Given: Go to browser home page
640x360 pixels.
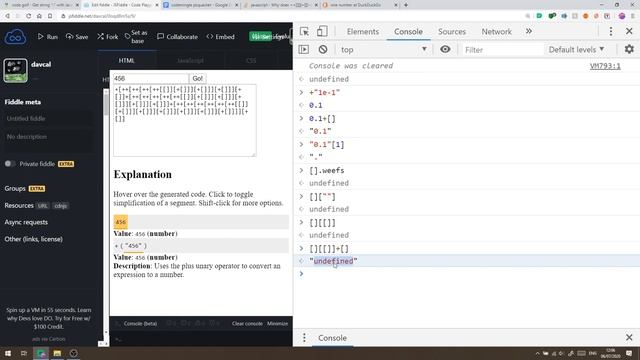Looking at the screenshot, I should tap(39, 16).
